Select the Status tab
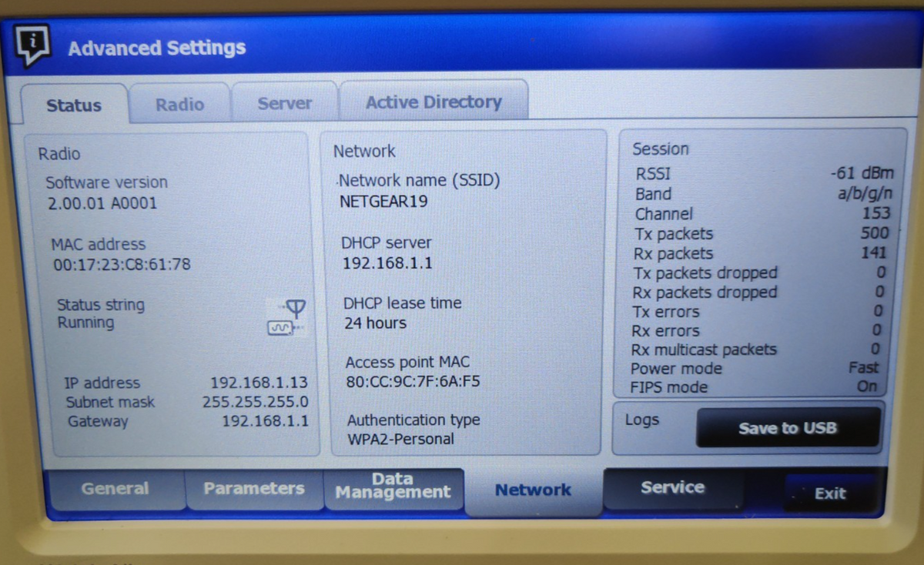Image resolution: width=924 pixels, height=565 pixels. point(74,105)
